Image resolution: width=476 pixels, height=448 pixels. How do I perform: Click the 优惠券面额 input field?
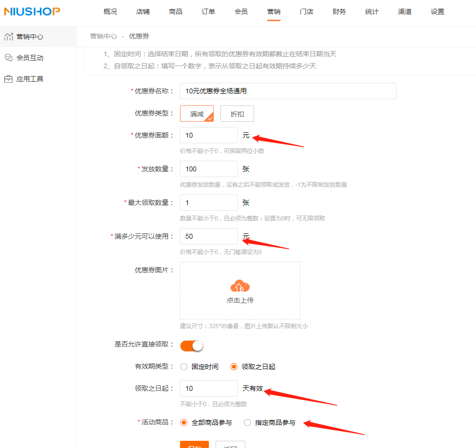point(208,135)
